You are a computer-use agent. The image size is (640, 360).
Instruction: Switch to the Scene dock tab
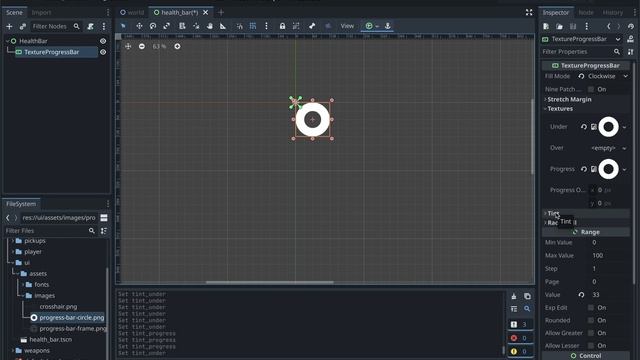click(14, 12)
